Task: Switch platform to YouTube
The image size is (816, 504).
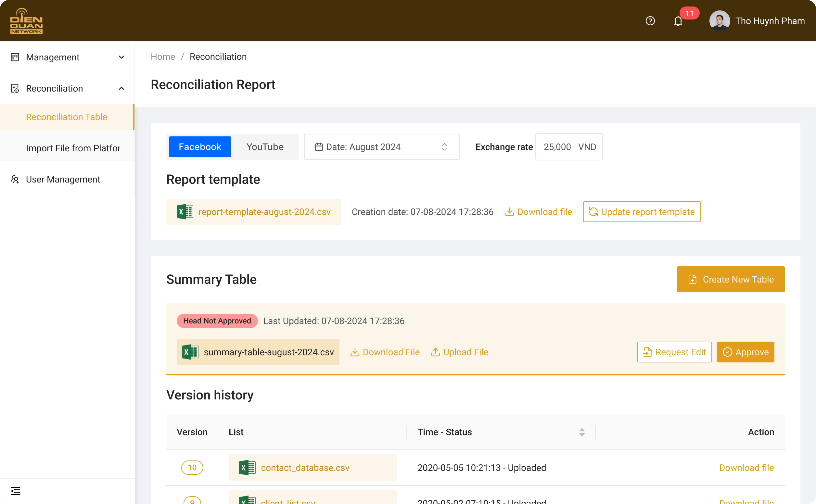Action: pyautogui.click(x=265, y=147)
